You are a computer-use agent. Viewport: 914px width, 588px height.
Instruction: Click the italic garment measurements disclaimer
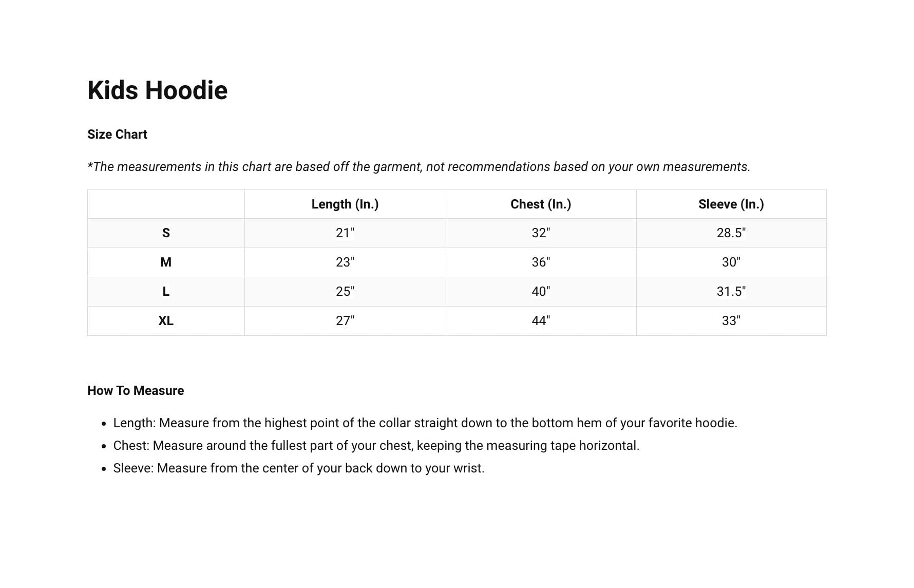click(x=418, y=167)
